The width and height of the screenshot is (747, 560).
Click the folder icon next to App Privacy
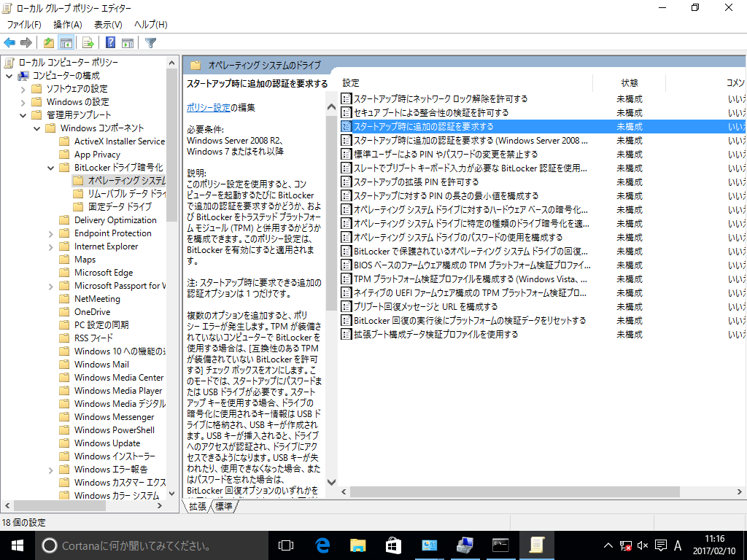[64, 155]
